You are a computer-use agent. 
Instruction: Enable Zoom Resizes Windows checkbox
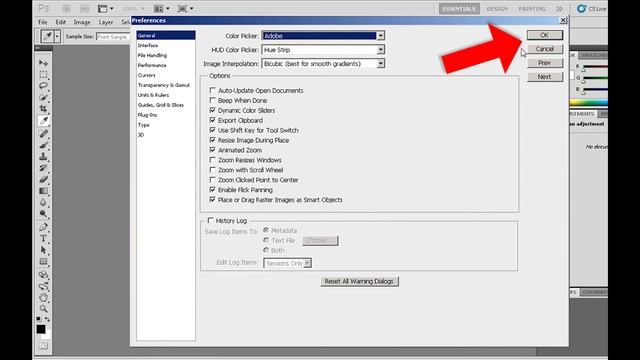pos(213,160)
